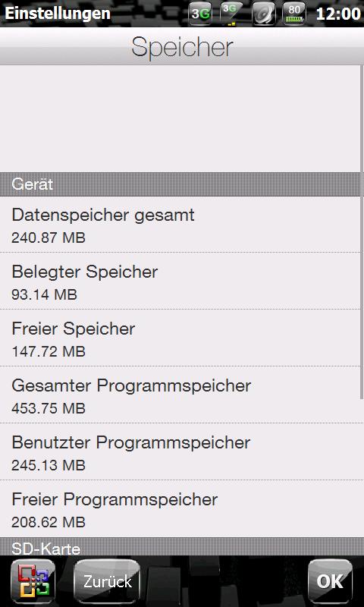Select the Freier Programmspeicher entry

click(180, 508)
